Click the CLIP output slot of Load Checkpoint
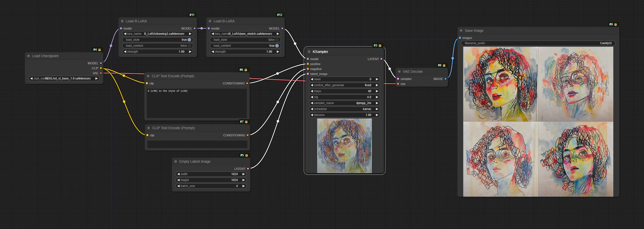 coord(101,68)
